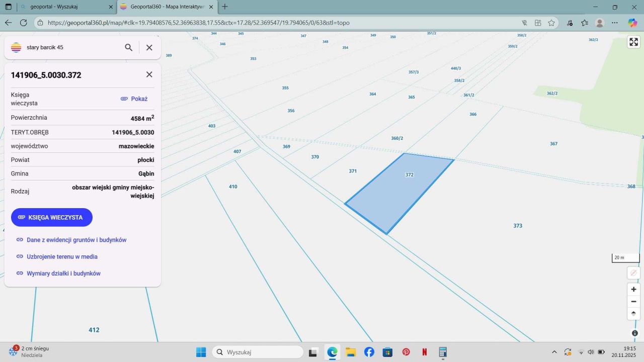Open Wymiary działki i budynków link
Viewport: 644px width, 362px height.
click(x=63, y=274)
